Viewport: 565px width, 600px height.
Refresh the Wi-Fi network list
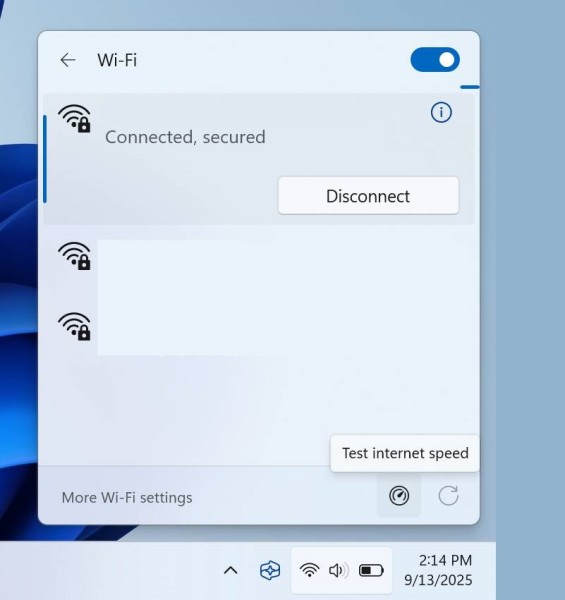tap(448, 496)
